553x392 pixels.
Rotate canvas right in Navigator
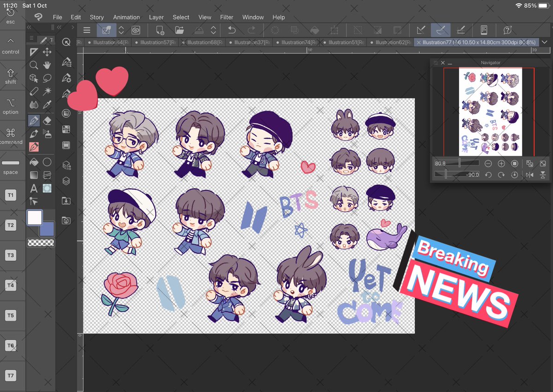coord(501,175)
